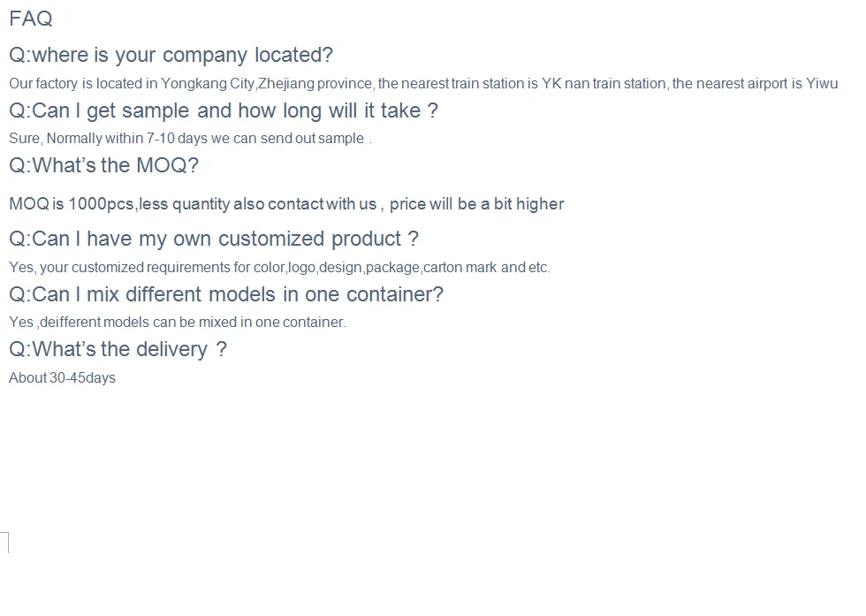Click the corner mark at bottom left
This screenshot has width=866, height=616.
5,541
